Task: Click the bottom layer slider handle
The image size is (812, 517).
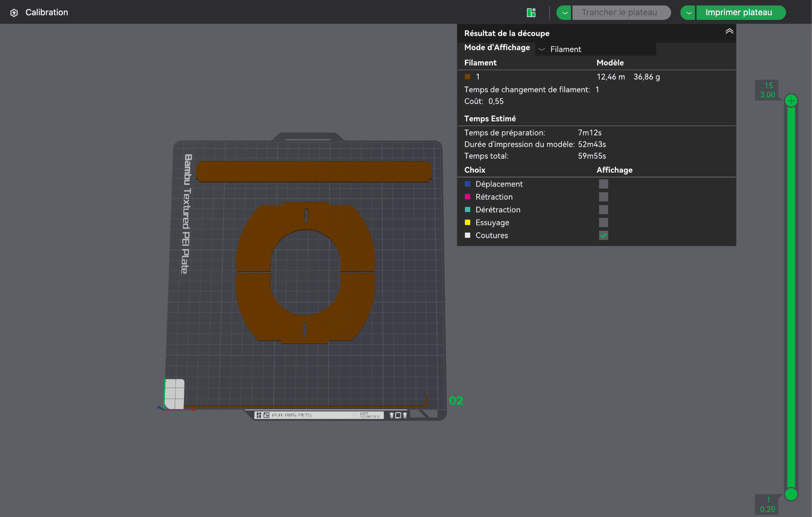Action: point(791,494)
